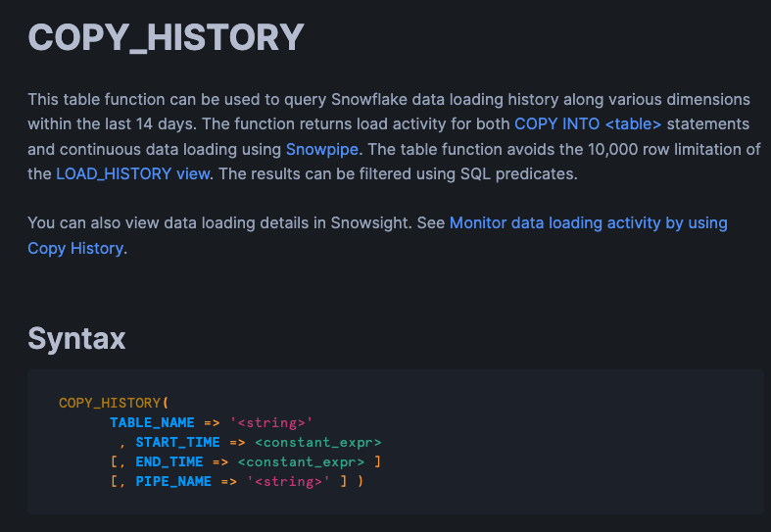Click the '<string>' value after TABLE_NAME
The height and width of the screenshot is (532, 771).
click(271, 422)
